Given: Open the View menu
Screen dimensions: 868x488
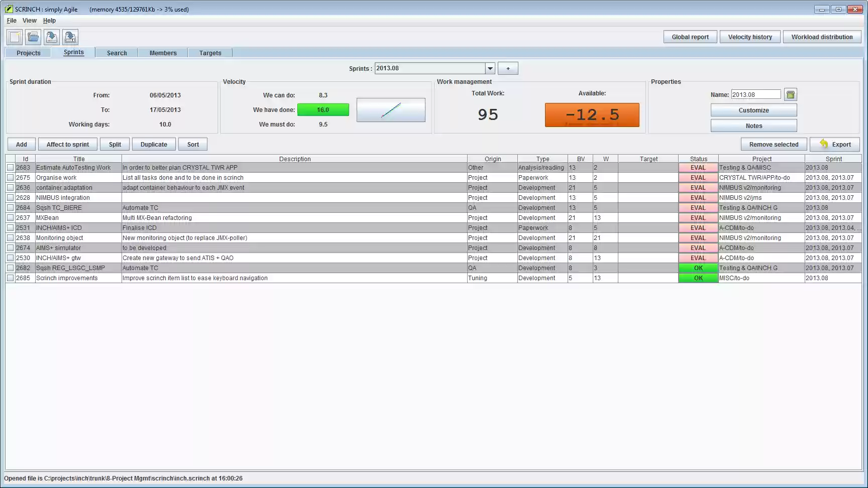Looking at the screenshot, I should [29, 21].
